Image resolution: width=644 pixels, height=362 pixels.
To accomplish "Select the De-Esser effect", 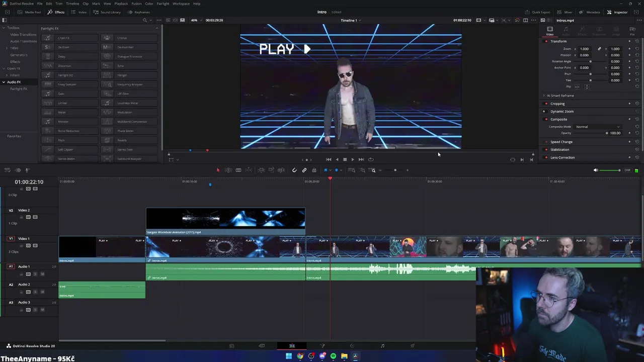I will (69, 47).
